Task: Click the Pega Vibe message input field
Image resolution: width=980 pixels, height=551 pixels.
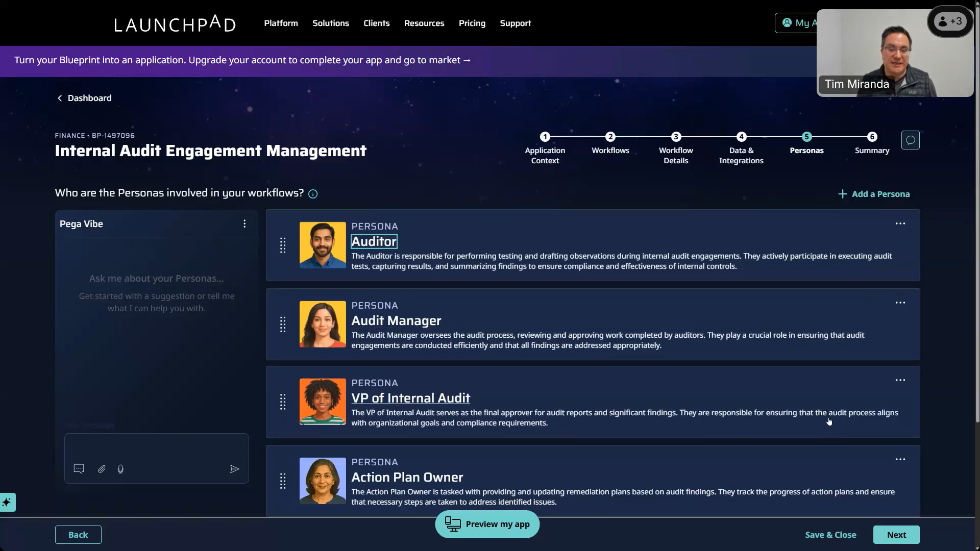Action: pyautogui.click(x=156, y=447)
